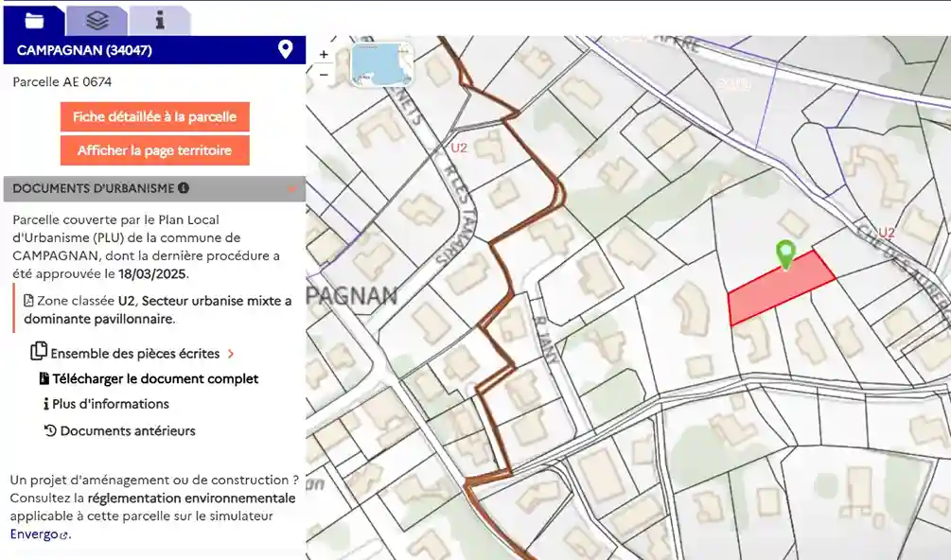Image resolution: width=951 pixels, height=560 pixels.
Task: Click the history icon before Documents antérieurs
Action: click(50, 431)
